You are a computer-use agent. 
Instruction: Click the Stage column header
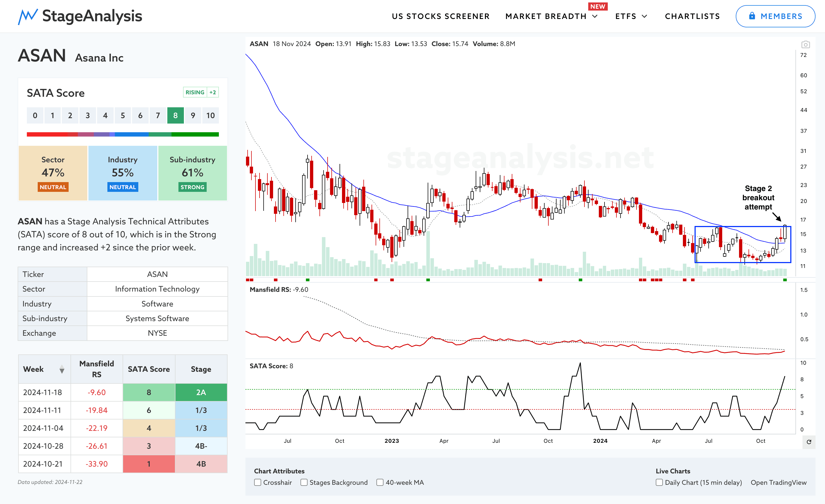[201, 369]
